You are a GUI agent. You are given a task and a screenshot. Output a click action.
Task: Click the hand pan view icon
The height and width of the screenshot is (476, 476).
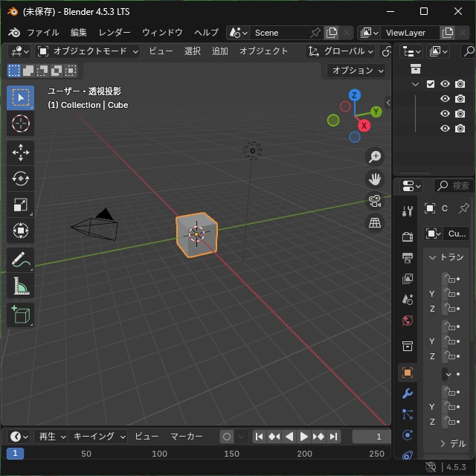tap(375, 178)
